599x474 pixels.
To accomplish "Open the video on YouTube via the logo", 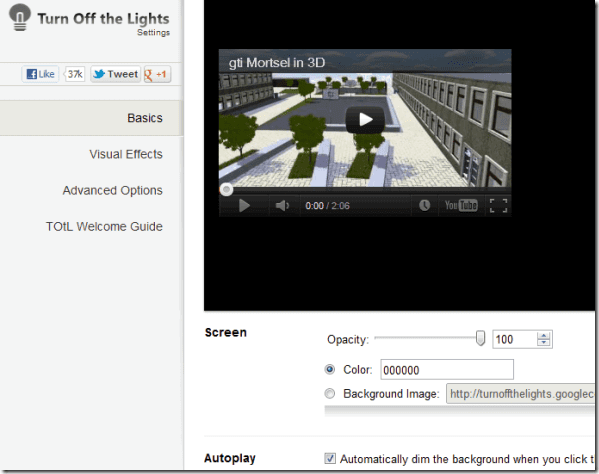I will [461, 205].
